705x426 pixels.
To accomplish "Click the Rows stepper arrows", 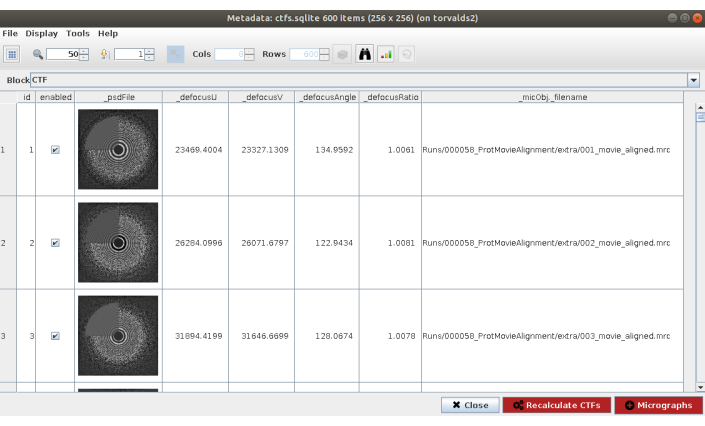I will click(x=325, y=54).
